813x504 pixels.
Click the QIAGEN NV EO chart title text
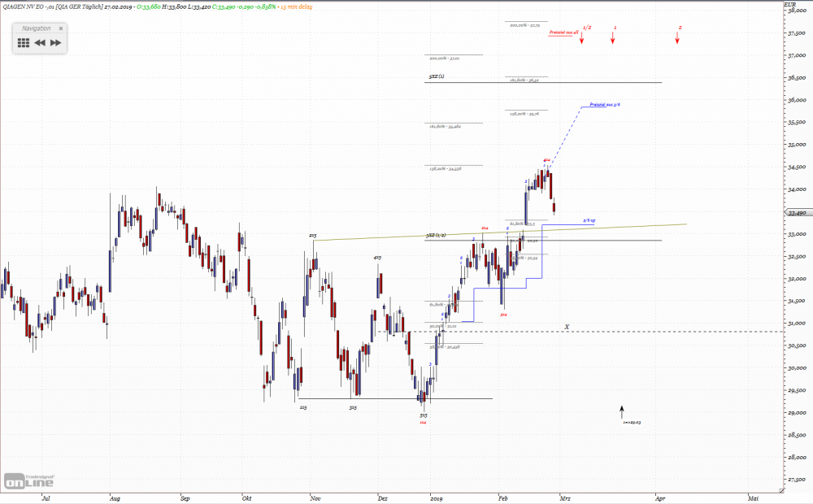click(x=53, y=7)
